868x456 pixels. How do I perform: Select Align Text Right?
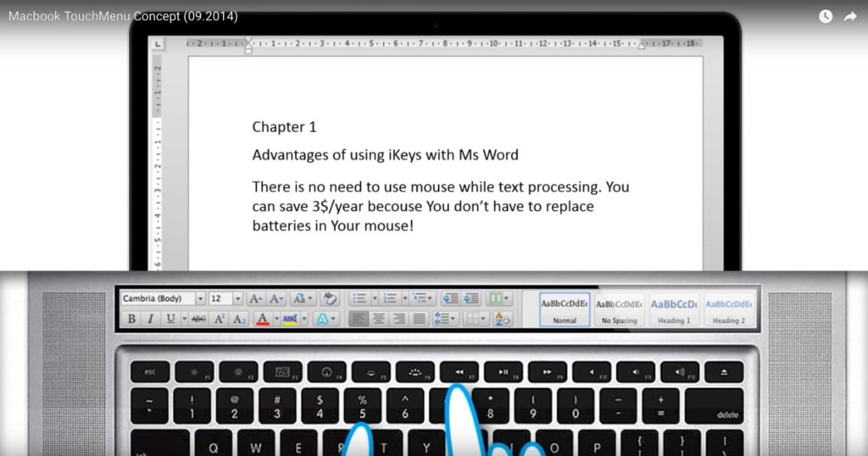tap(399, 319)
